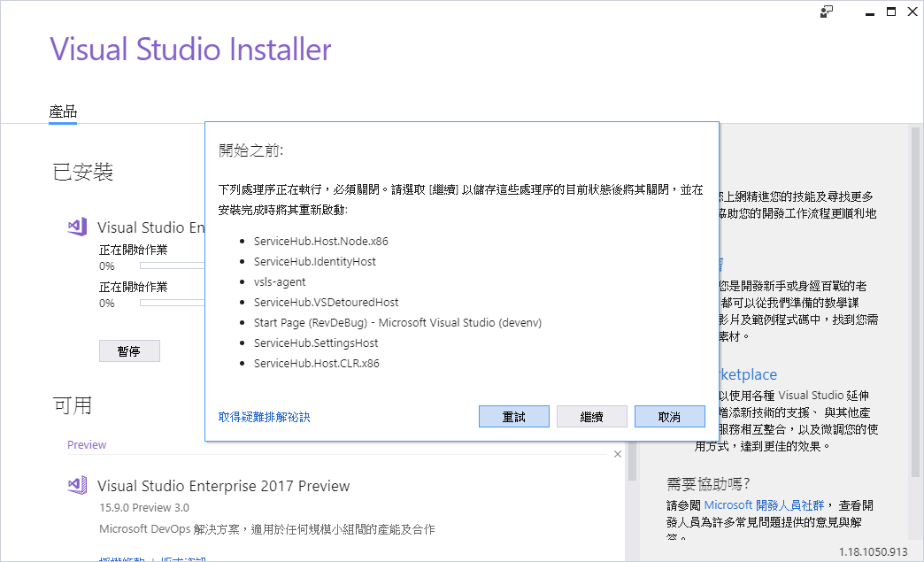Click the Visual Studio Enterprise 2017 Preview product icon

77,485
